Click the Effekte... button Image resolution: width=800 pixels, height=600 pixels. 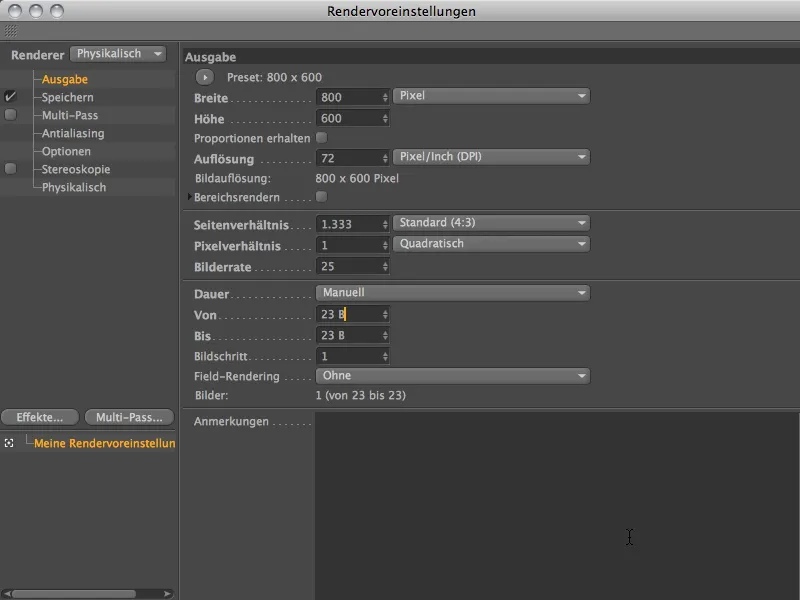[40, 417]
